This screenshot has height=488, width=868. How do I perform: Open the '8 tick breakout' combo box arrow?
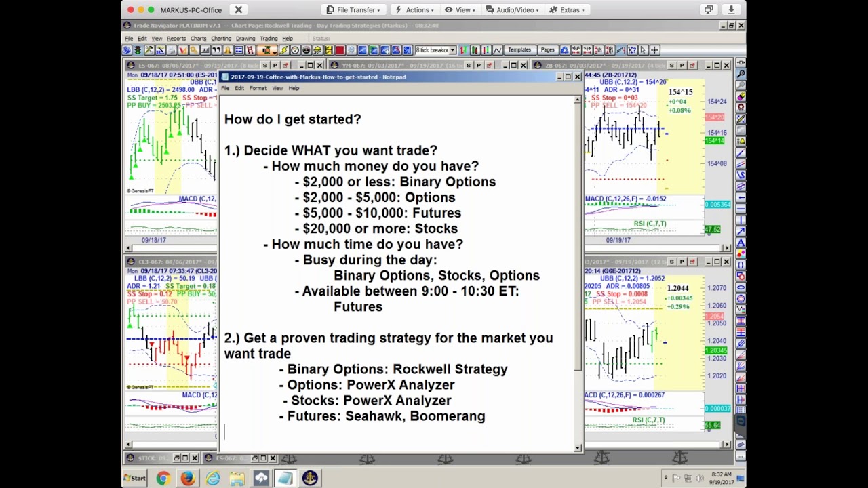(452, 50)
